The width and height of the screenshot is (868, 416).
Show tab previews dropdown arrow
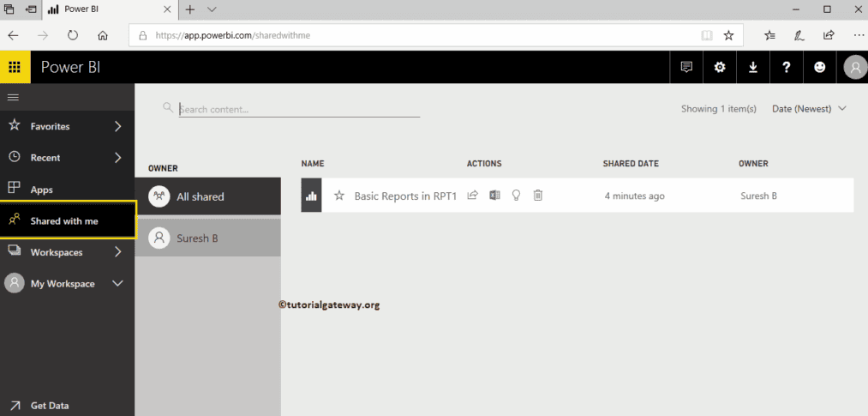(x=212, y=9)
